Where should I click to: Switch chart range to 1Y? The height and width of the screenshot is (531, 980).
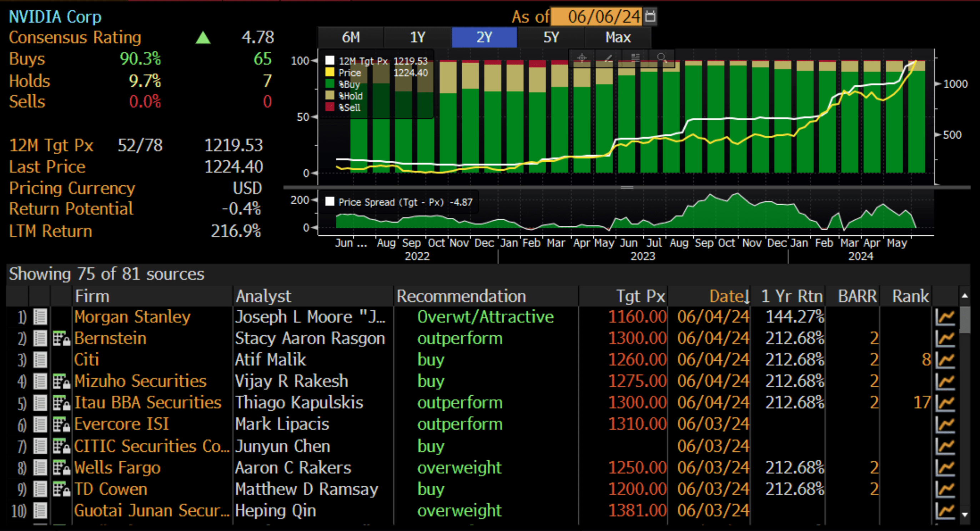[x=418, y=37]
